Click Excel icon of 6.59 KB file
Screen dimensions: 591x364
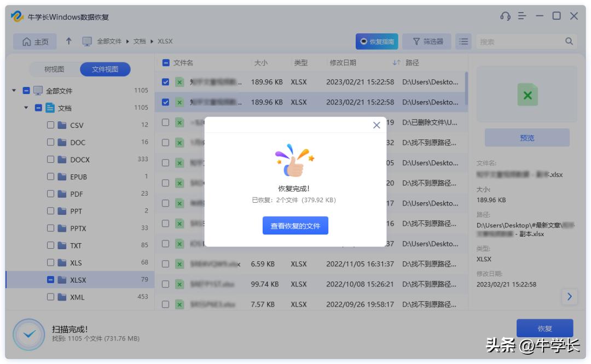tap(180, 264)
